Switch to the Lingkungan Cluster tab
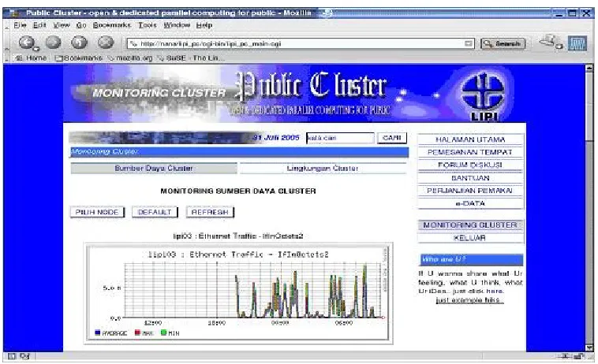Screen dimensions: 598x364 click(x=323, y=169)
